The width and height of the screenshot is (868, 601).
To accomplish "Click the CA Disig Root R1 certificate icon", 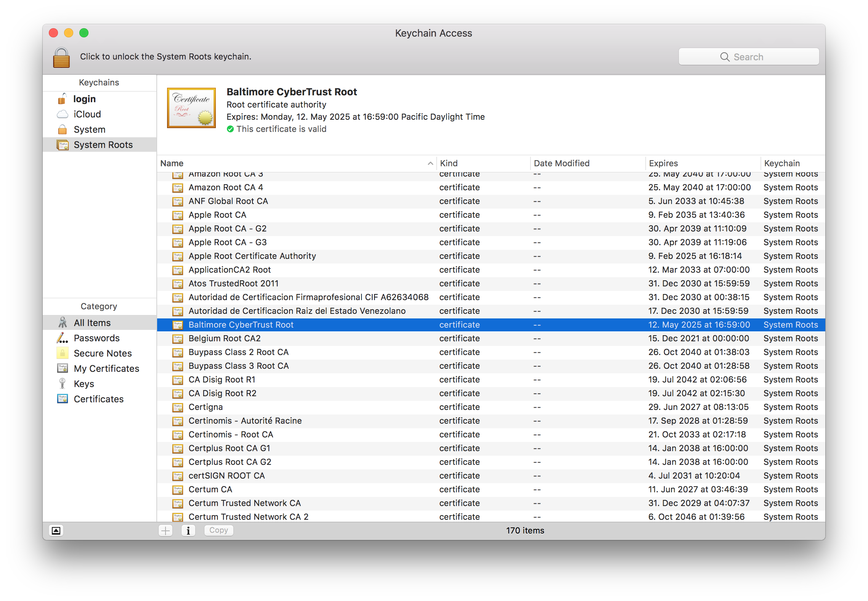I will (177, 380).
